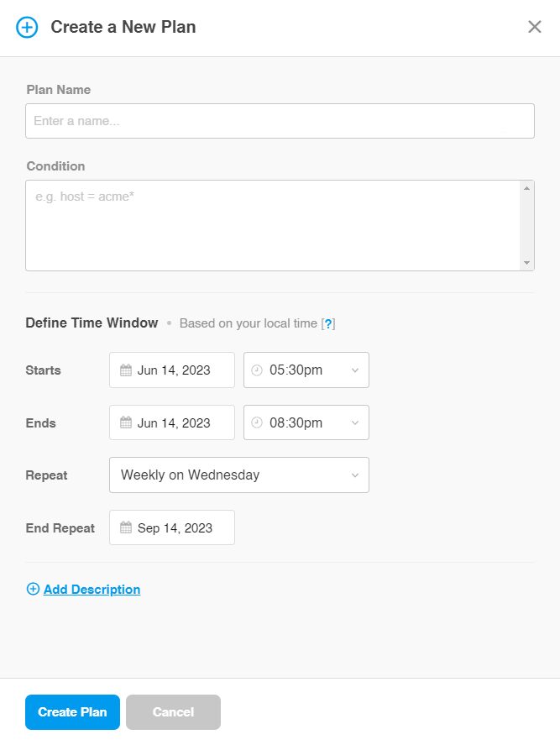560x745 pixels.
Task: Click the calendar icon in End Repeat field
Action: [126, 527]
